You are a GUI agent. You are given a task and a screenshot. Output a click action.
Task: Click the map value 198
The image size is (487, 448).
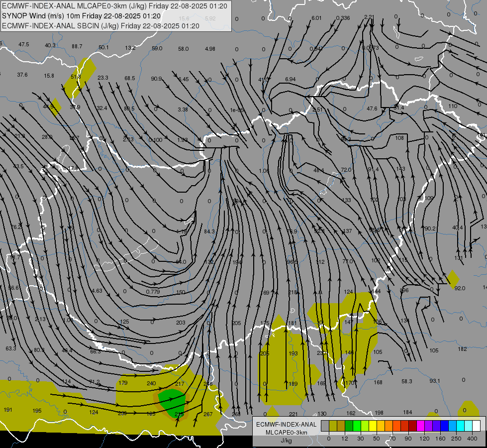379,413
